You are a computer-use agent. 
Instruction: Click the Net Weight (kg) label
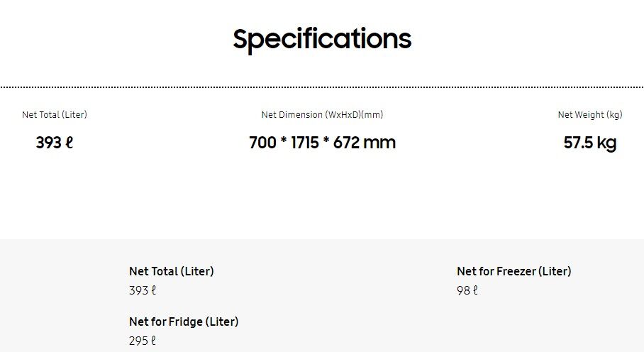click(x=590, y=115)
